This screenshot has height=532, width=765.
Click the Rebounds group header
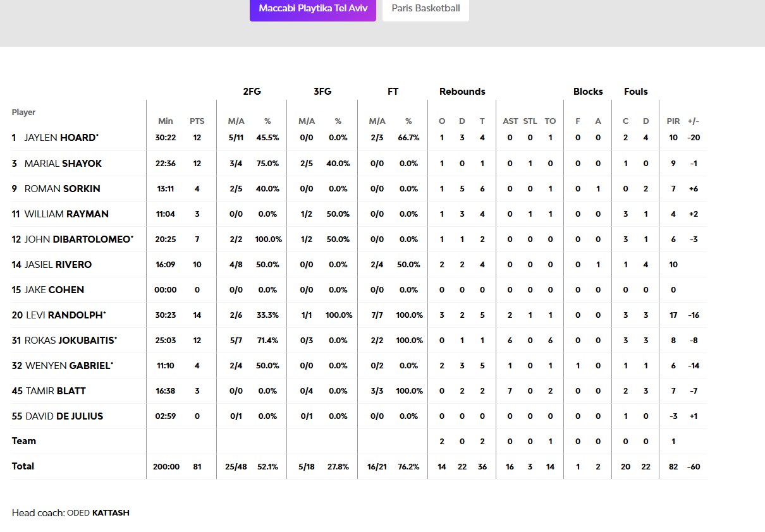point(462,92)
